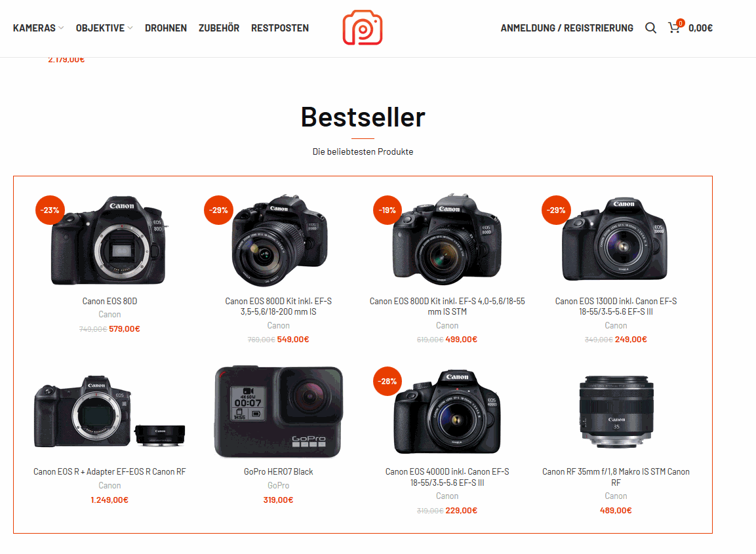Click the red camera logo in the header
The image size is (756, 554).
click(363, 28)
